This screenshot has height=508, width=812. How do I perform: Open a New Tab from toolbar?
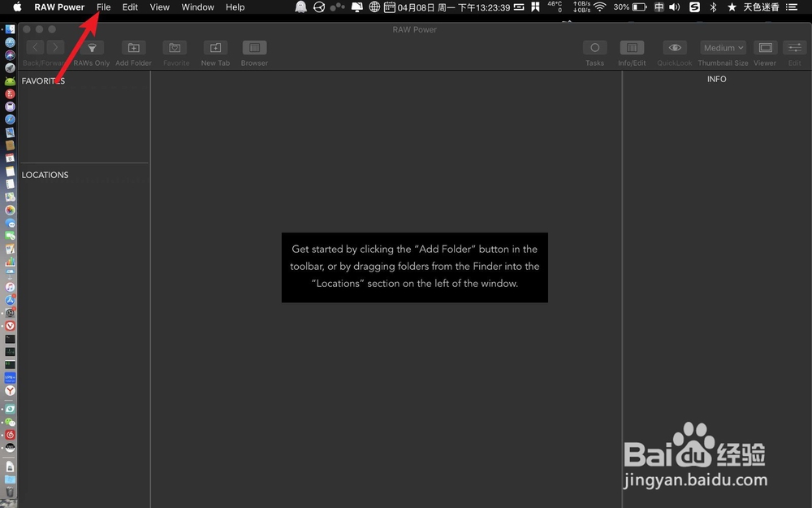coord(215,48)
